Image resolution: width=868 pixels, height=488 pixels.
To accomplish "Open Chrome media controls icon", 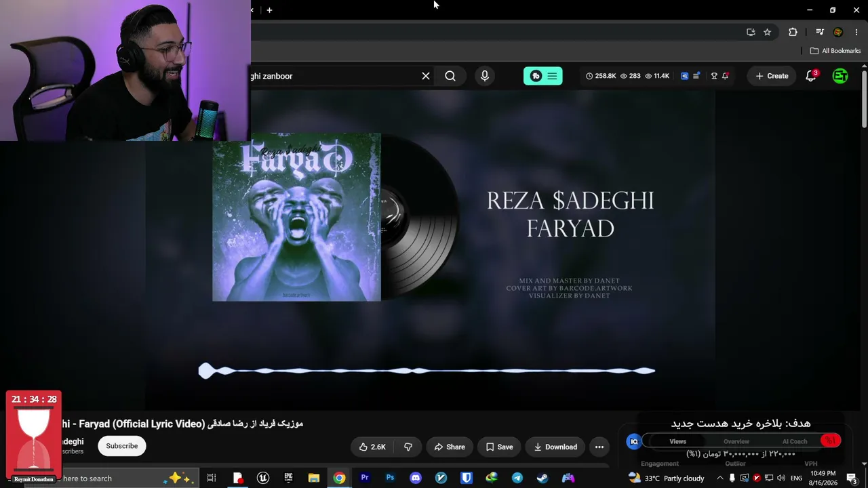I will (819, 32).
